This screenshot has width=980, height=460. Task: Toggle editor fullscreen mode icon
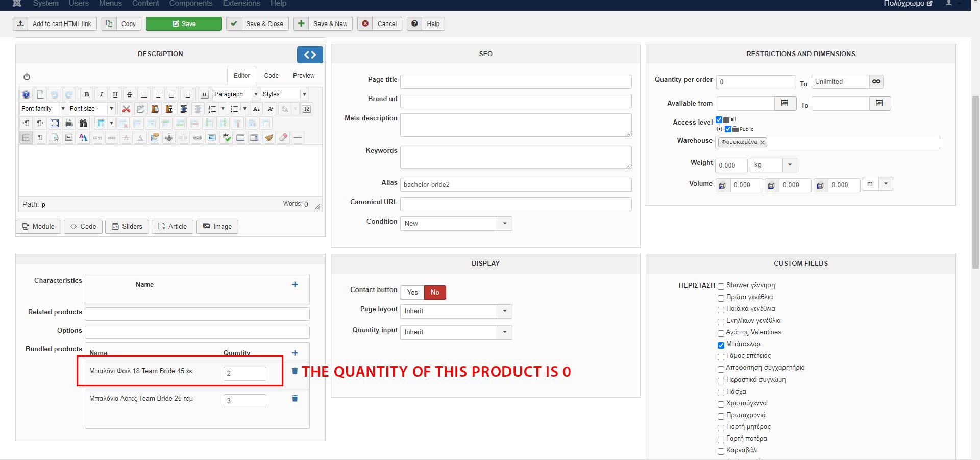click(55, 123)
